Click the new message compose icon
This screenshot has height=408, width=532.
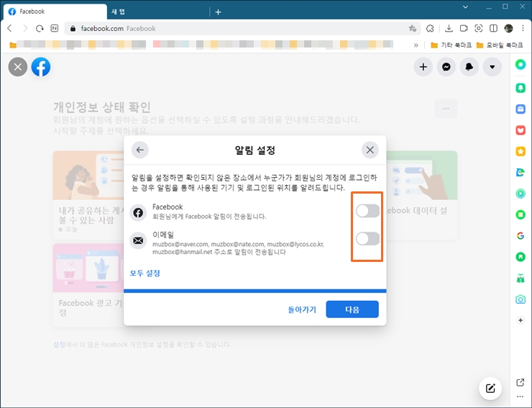(x=490, y=389)
